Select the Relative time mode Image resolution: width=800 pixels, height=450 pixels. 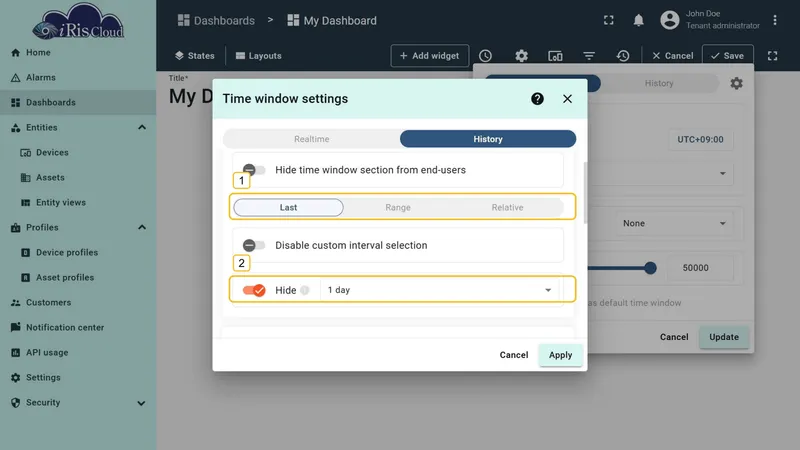tap(507, 208)
